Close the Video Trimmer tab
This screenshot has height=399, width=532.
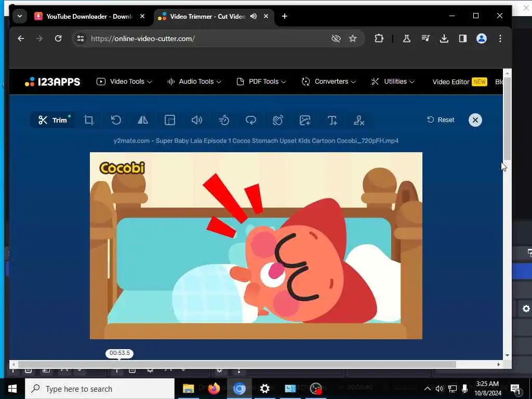click(266, 16)
